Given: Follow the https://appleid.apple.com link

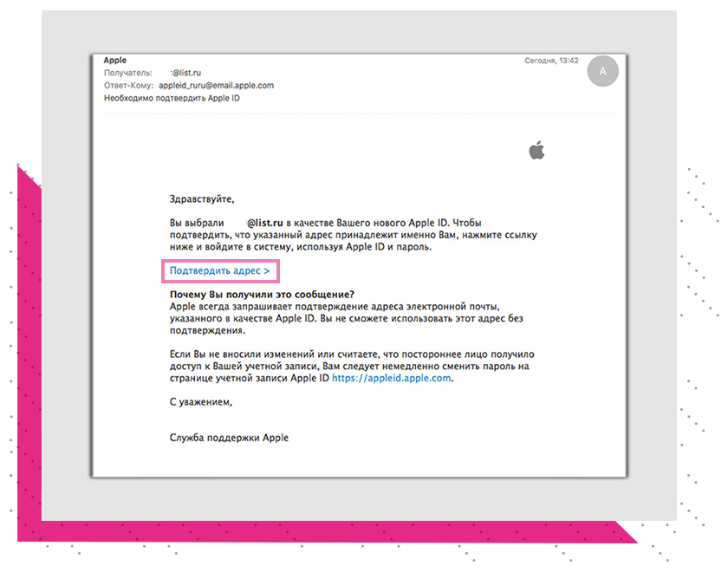Looking at the screenshot, I should (x=392, y=378).
